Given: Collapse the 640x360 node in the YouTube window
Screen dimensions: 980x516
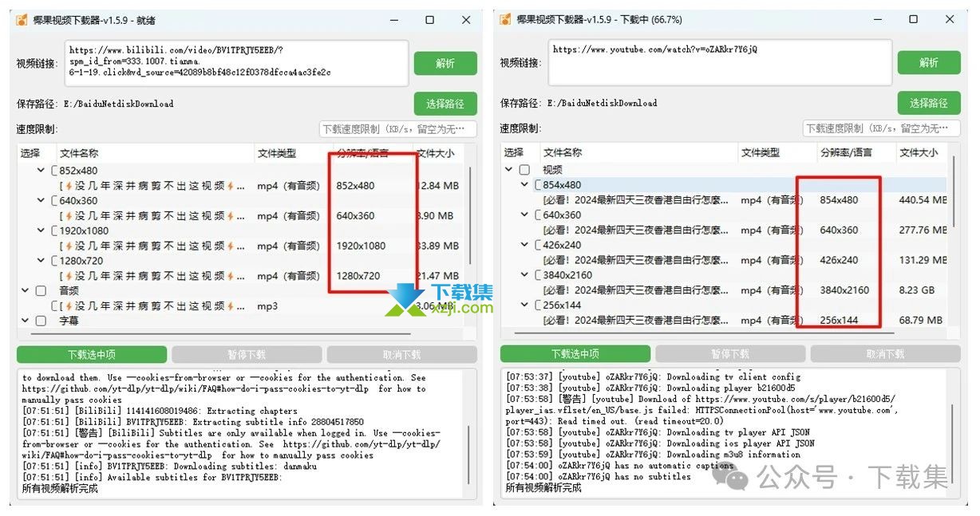Looking at the screenshot, I should [x=524, y=215].
